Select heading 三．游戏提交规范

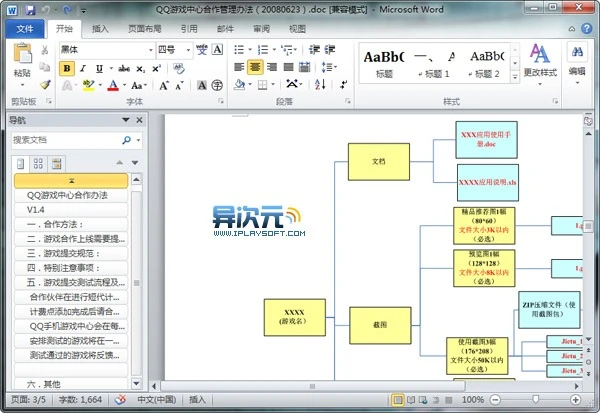[x=71, y=253]
